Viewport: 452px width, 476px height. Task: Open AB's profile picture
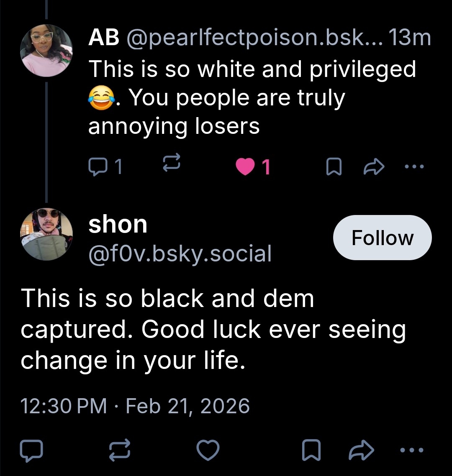47,50
